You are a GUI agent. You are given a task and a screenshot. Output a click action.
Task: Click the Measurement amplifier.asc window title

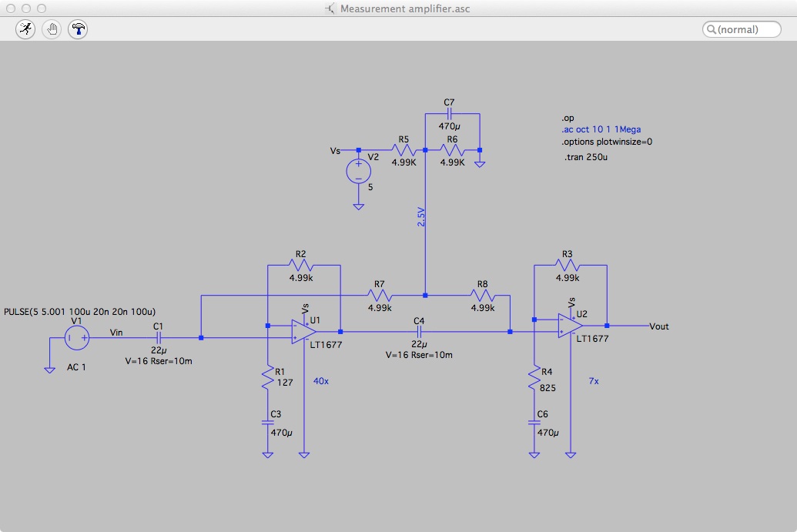click(x=404, y=8)
